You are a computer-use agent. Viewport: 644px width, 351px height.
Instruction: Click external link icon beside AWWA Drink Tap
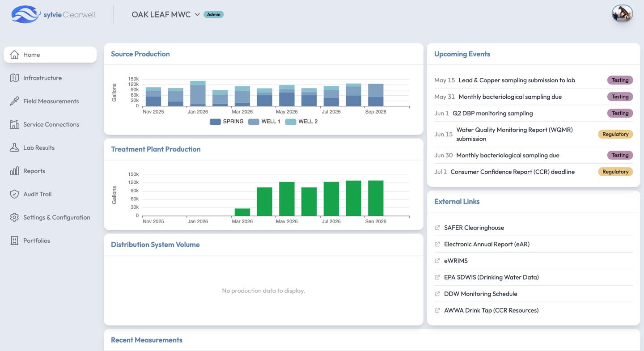pos(437,310)
